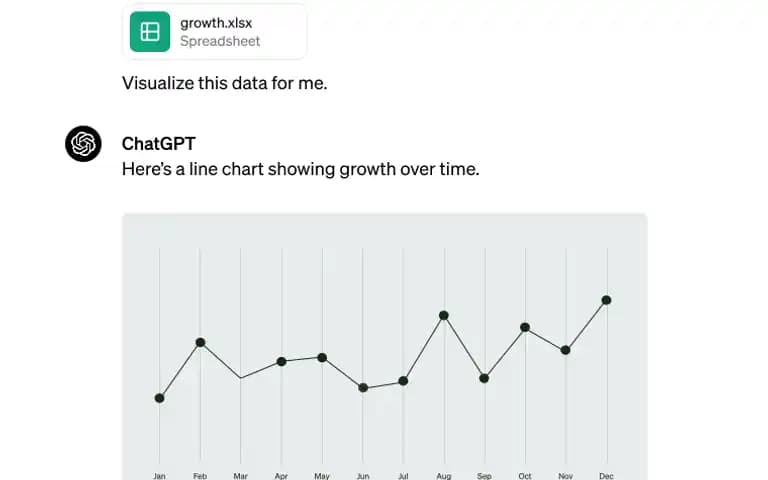Open the growth.xlsx attachment
The height and width of the screenshot is (480, 768).
coord(215,32)
